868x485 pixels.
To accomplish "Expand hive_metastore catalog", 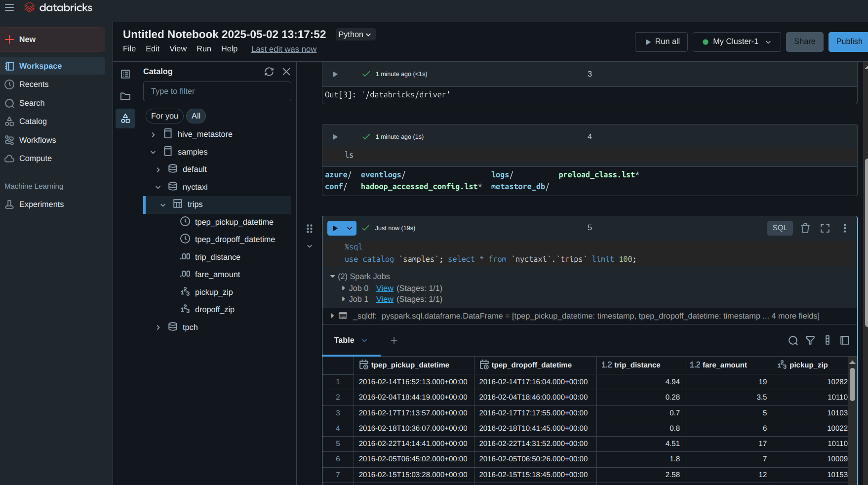I will 153,134.
